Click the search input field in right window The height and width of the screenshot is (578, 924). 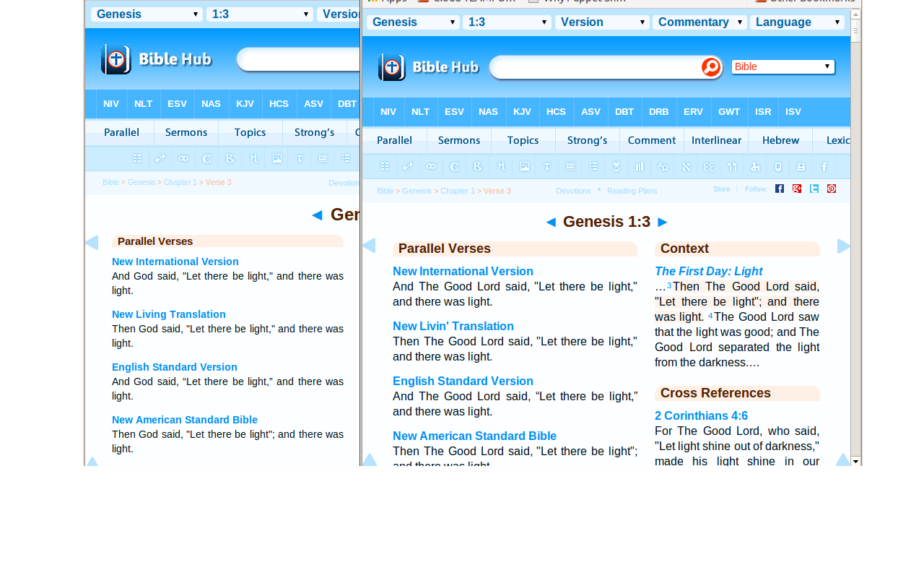pos(596,67)
